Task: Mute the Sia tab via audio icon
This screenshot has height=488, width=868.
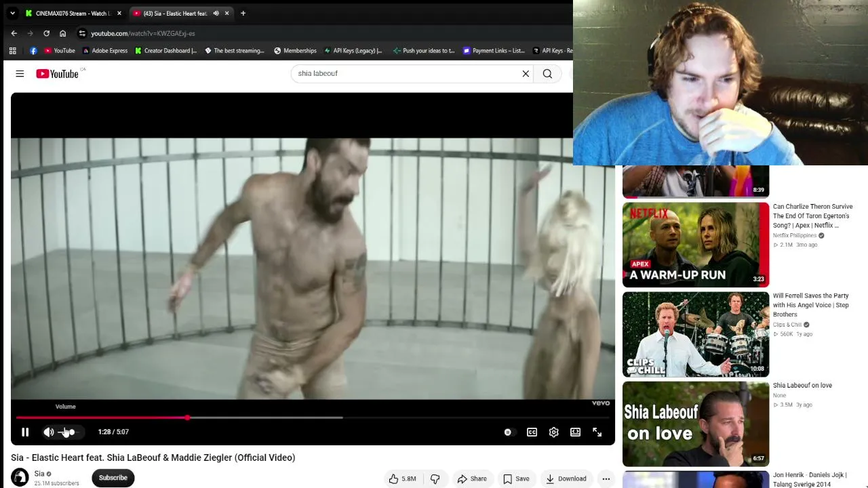Action: pos(216,13)
